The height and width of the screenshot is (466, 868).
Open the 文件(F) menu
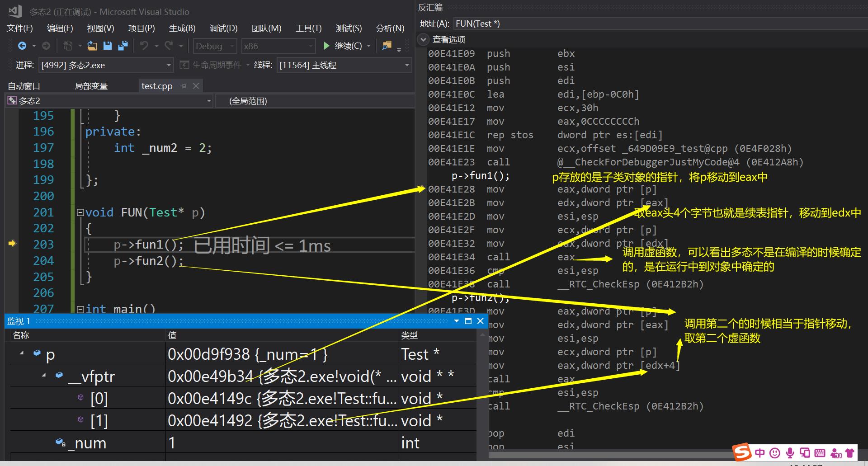tap(20, 28)
